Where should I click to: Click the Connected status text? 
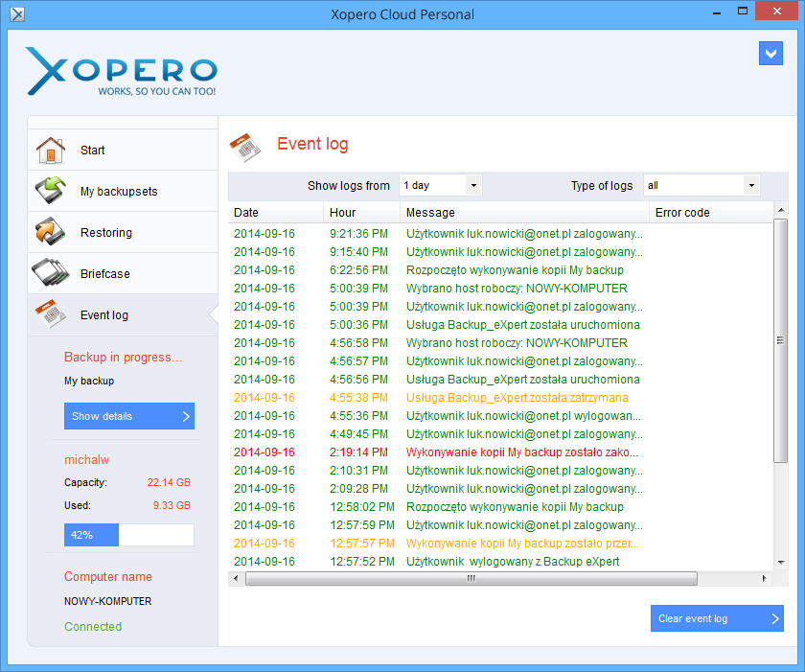(x=93, y=627)
